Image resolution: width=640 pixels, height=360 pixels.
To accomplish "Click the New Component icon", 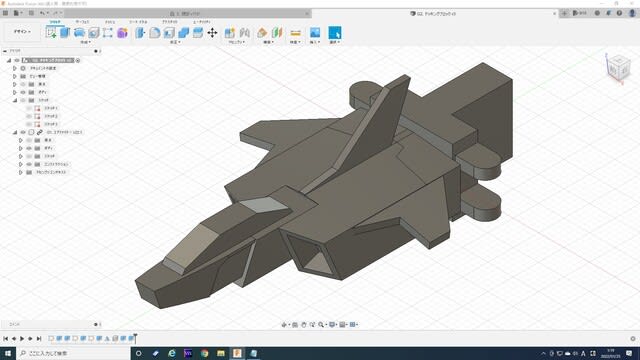I will click(x=230, y=33).
